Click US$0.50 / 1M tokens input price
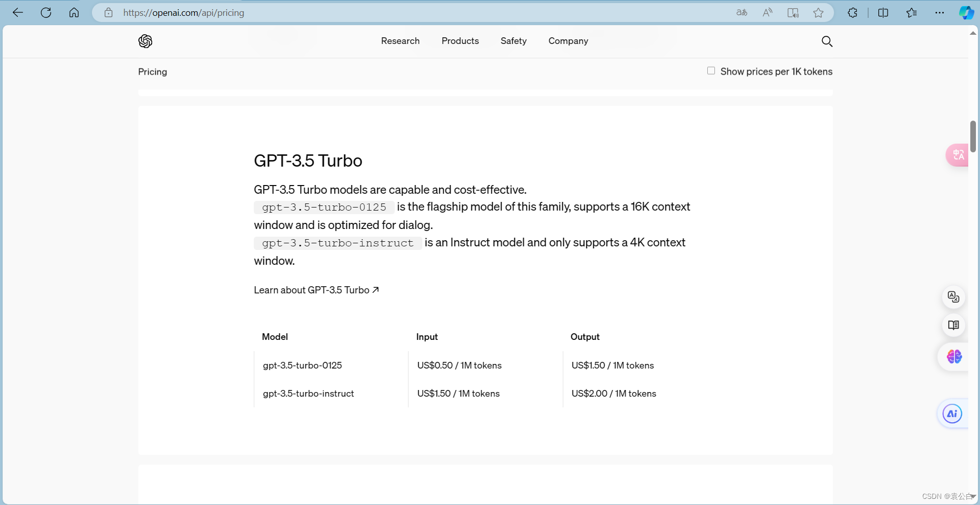The image size is (980, 505). (x=459, y=365)
